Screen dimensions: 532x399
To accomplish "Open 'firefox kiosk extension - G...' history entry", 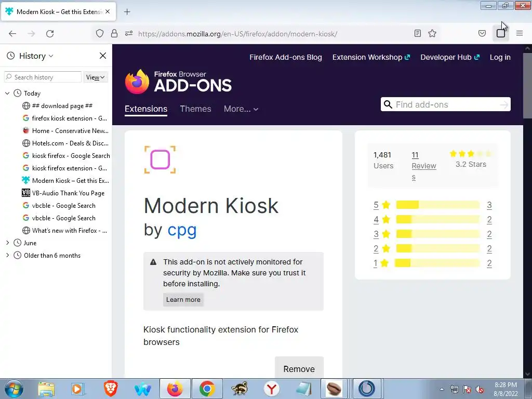I will click(x=65, y=118).
